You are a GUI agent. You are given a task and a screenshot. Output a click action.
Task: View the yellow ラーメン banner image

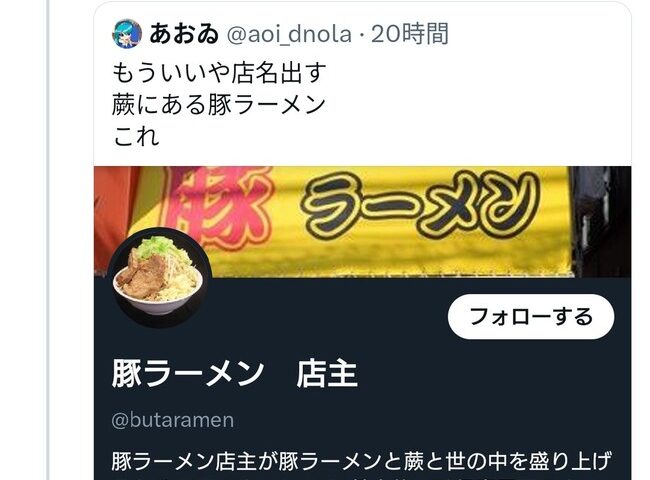pos(363,222)
